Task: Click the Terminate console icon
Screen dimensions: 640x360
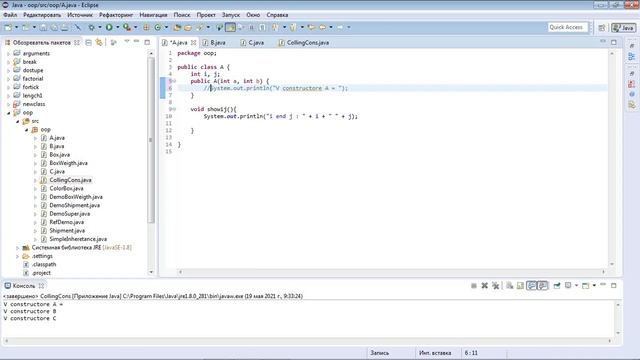Action: [x=474, y=286]
